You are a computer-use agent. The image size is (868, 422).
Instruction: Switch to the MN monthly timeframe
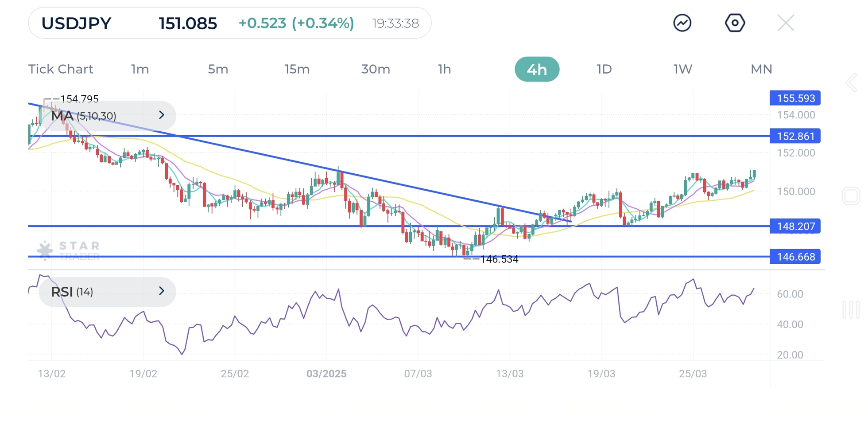click(x=761, y=69)
